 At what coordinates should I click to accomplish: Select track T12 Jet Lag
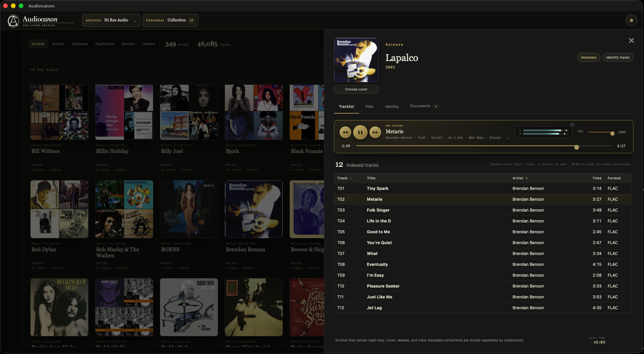click(482, 308)
